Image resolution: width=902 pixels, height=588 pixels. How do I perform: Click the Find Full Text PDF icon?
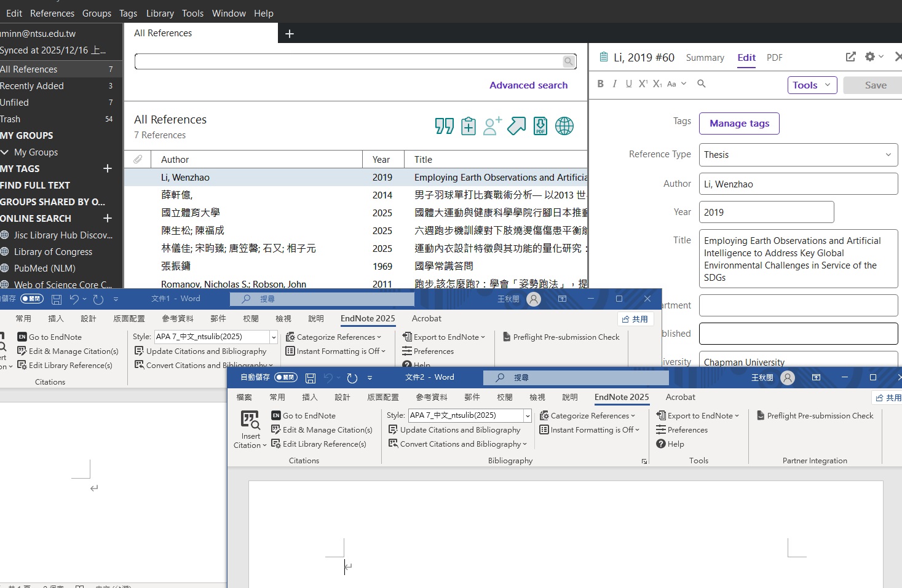point(540,126)
